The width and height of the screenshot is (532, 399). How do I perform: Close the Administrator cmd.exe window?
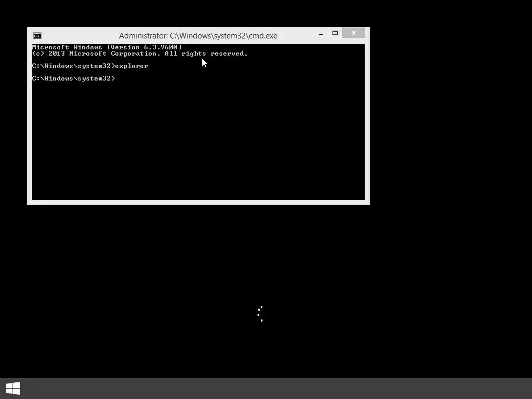click(x=353, y=33)
